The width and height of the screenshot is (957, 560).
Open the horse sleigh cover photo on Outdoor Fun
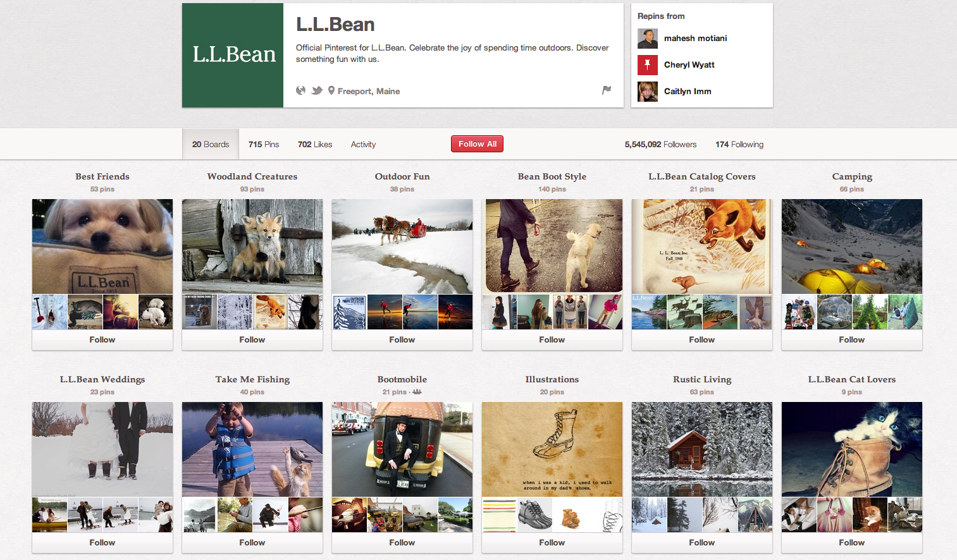click(402, 247)
